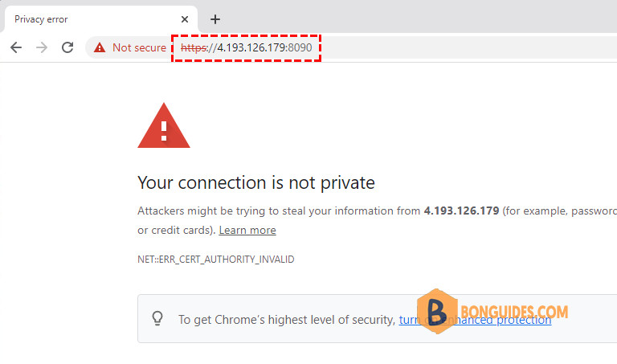Click the large red warning triangle
Viewport: 617px width, 364px height.
click(x=164, y=125)
